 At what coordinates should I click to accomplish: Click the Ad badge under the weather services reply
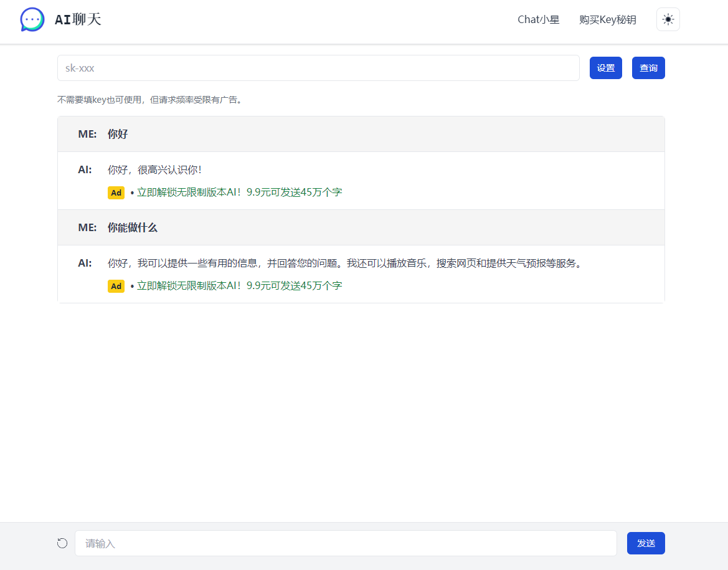(116, 286)
